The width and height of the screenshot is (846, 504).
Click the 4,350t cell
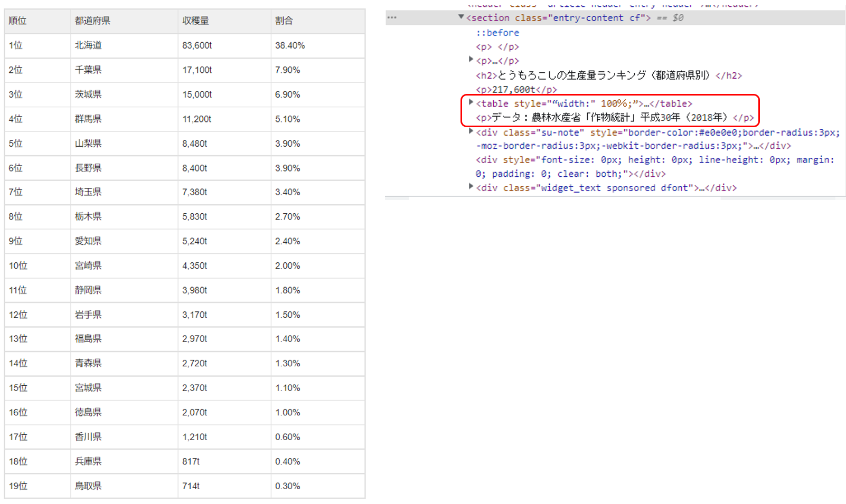(224, 266)
